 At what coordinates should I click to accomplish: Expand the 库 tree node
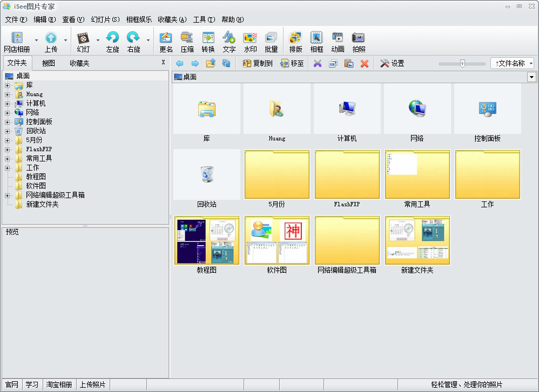pos(7,85)
